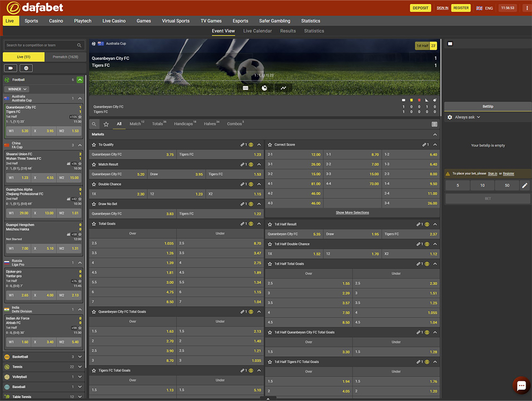Image resolution: width=532 pixels, height=401 pixels.
Task: Open the Always ask dropdown
Action: click(x=468, y=117)
